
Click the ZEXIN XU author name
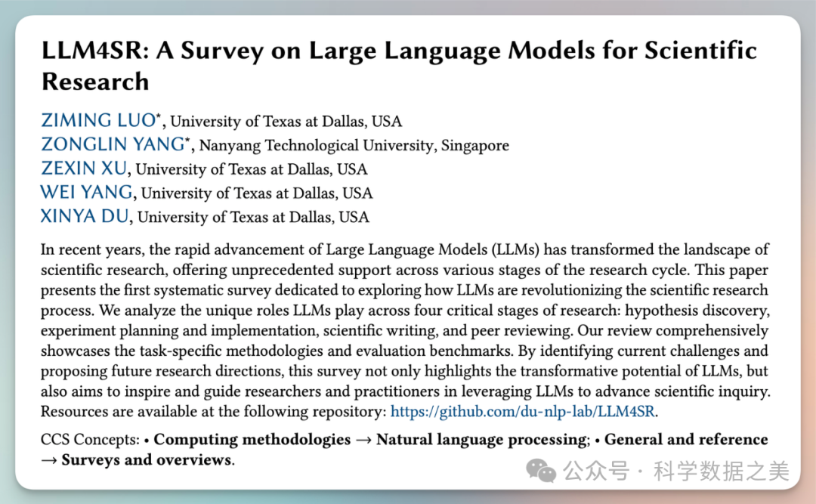[84, 169]
